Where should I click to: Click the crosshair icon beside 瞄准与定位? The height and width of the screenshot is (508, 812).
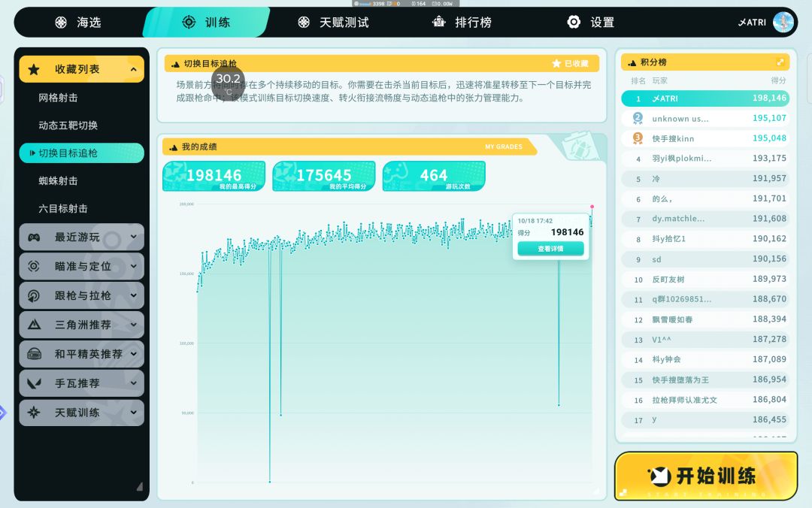[34, 266]
